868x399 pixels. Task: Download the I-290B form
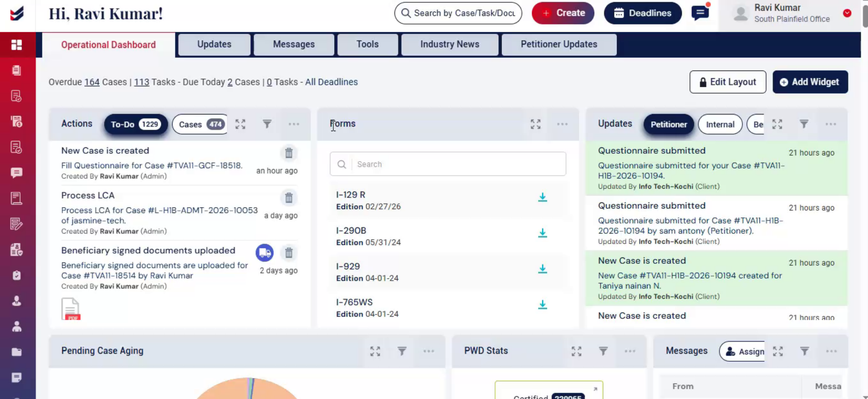tap(542, 233)
